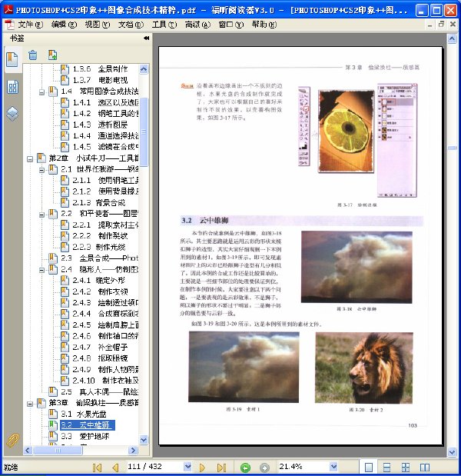Open the 高级 menu

click(x=197, y=25)
